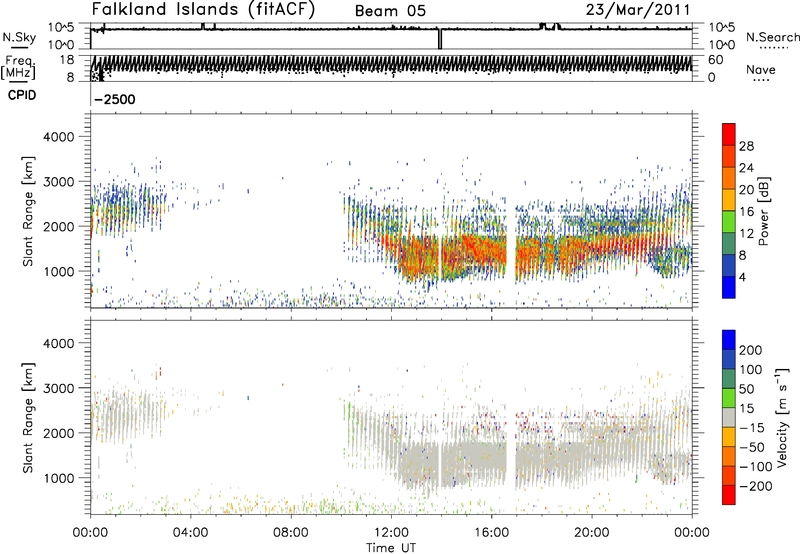Click the 'Nave' legend label
The image size is (800, 554).
pyautogui.click(x=761, y=69)
